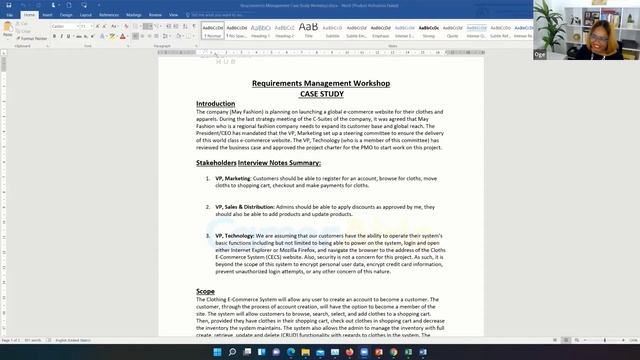Click the zoom in plus button
This screenshot has height=360, width=640.
pos(623,340)
